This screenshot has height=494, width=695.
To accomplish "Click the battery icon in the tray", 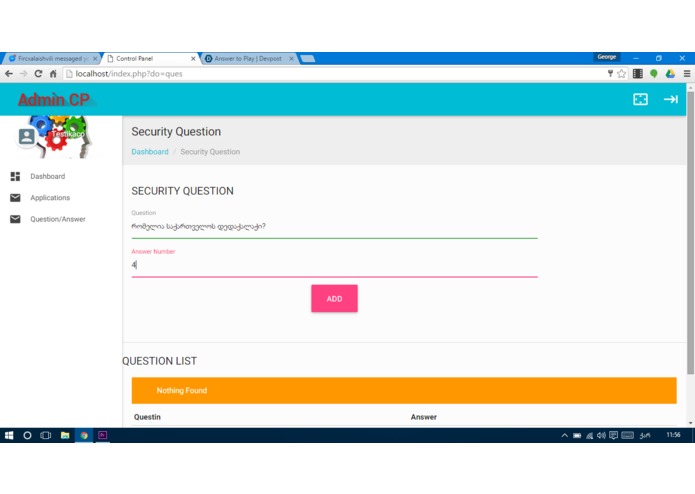I will tap(577, 436).
